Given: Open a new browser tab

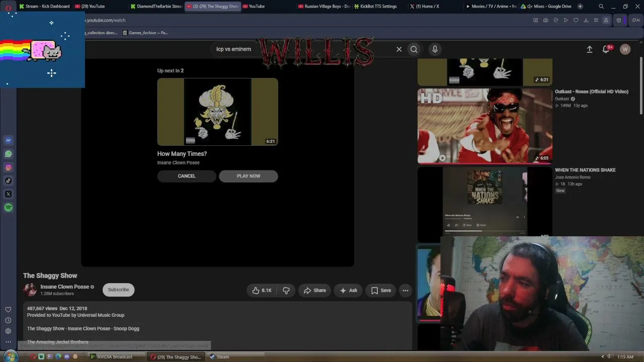Looking at the screenshot, I should pyautogui.click(x=580, y=7).
